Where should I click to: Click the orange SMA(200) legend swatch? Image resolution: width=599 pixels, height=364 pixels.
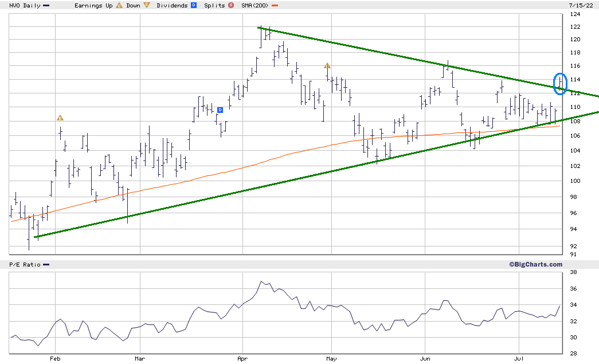pos(275,6)
